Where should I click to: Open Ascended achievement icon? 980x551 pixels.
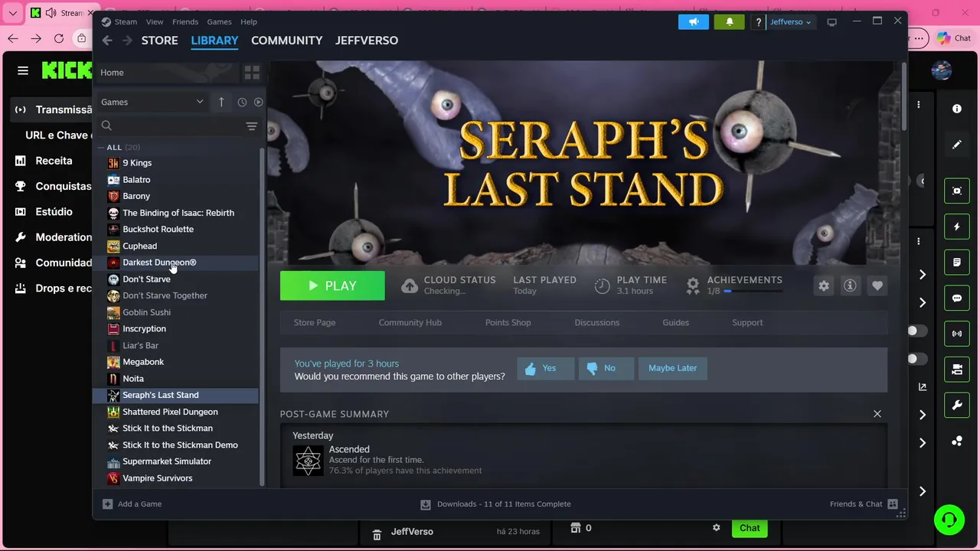coord(308,461)
